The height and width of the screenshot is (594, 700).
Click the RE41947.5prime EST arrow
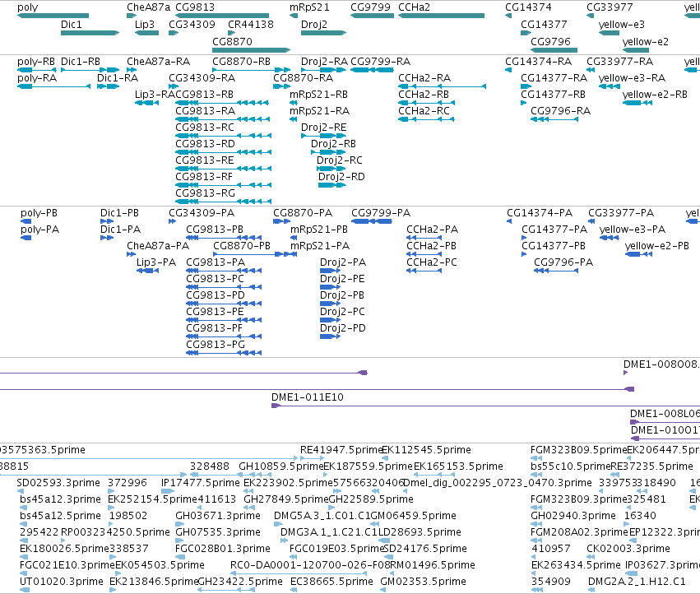312,458
